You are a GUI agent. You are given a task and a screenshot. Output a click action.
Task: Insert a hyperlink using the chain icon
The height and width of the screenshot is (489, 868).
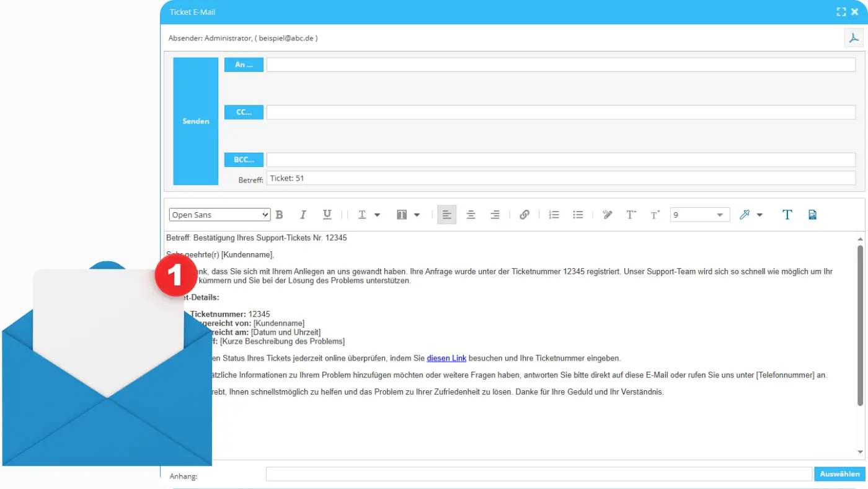click(525, 214)
